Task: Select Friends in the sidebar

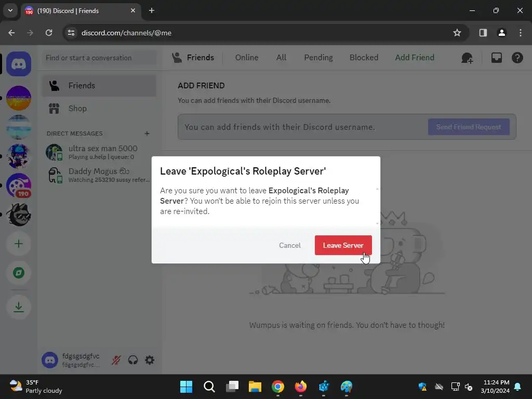Action: point(99,86)
